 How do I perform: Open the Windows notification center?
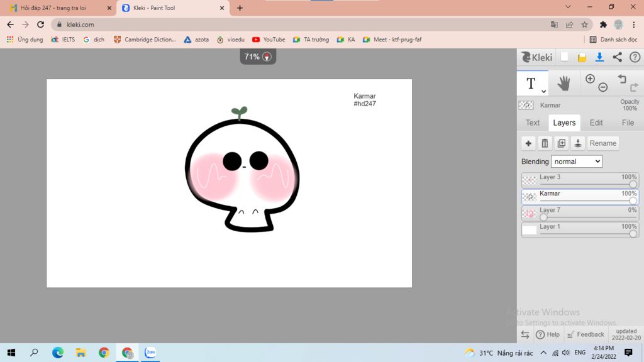628,353
